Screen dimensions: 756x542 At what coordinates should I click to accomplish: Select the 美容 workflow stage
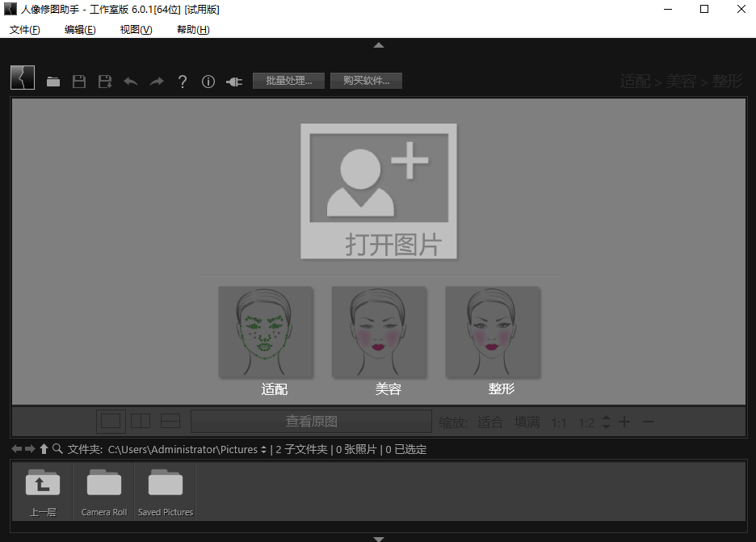(x=379, y=333)
